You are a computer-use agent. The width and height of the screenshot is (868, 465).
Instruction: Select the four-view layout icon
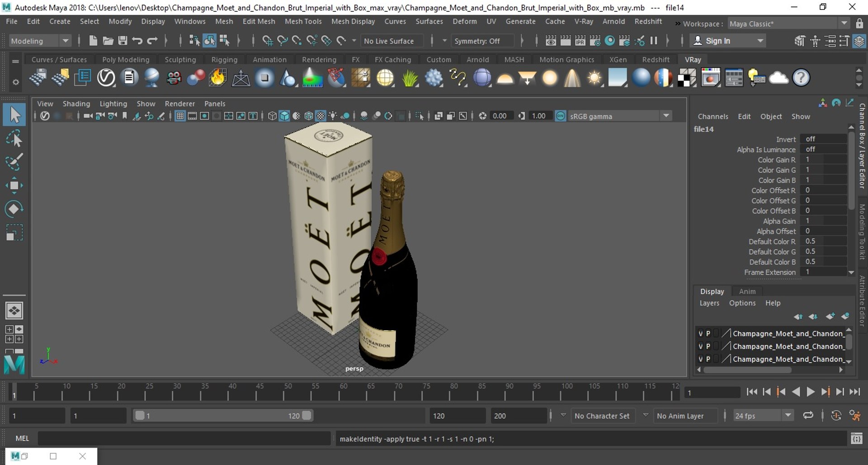[14, 334]
